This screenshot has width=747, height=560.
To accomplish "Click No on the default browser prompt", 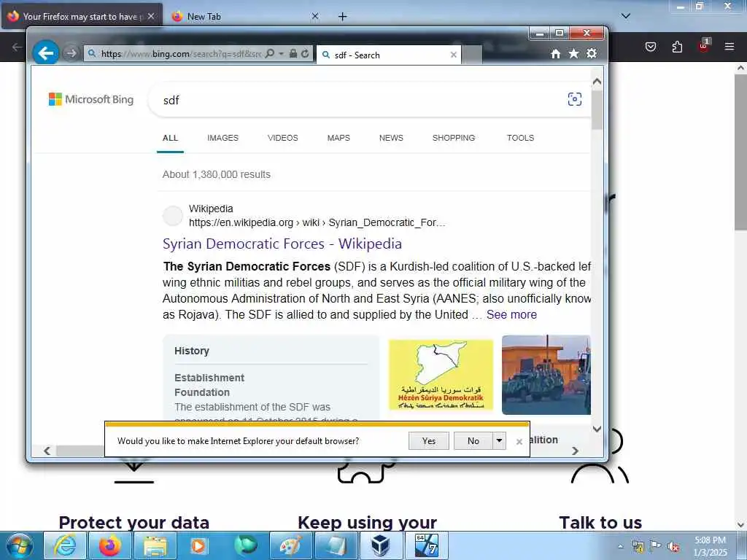I will coord(473,441).
